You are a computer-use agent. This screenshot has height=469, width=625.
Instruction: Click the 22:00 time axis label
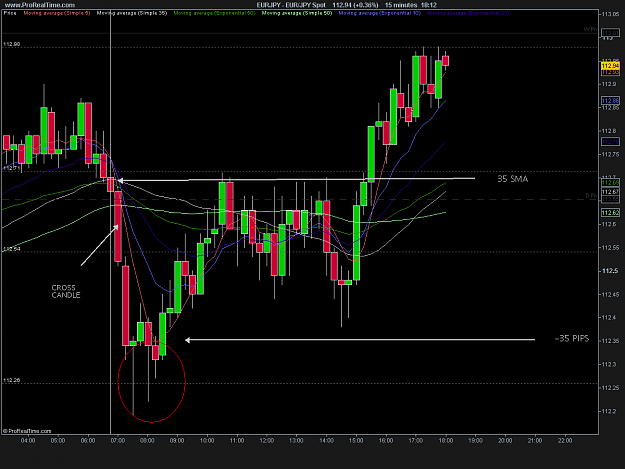click(565, 440)
